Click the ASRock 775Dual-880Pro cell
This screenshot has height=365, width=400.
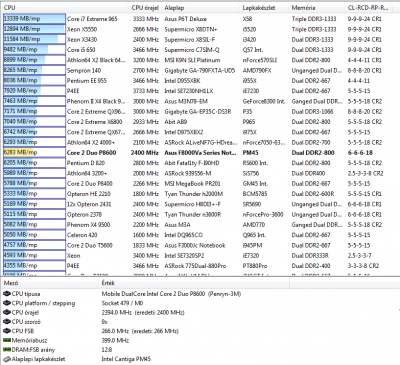click(195, 266)
